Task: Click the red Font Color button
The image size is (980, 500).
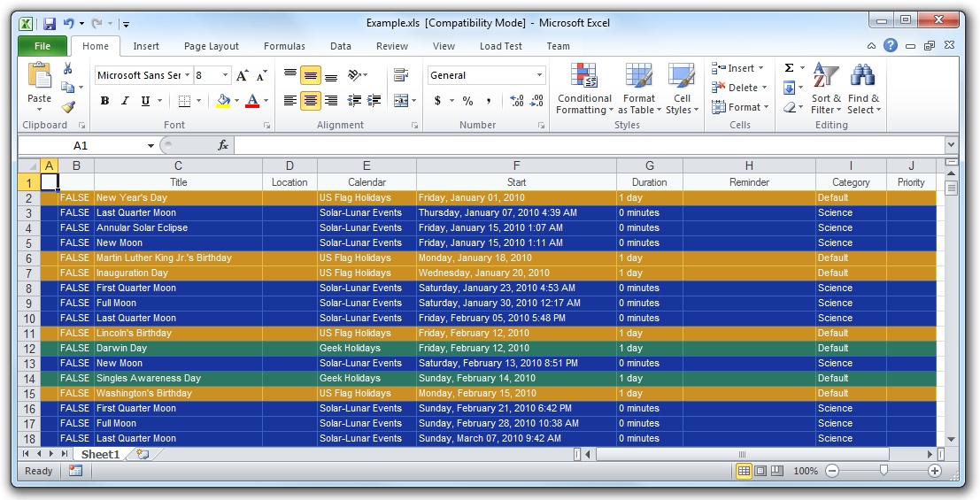Action: [252, 101]
